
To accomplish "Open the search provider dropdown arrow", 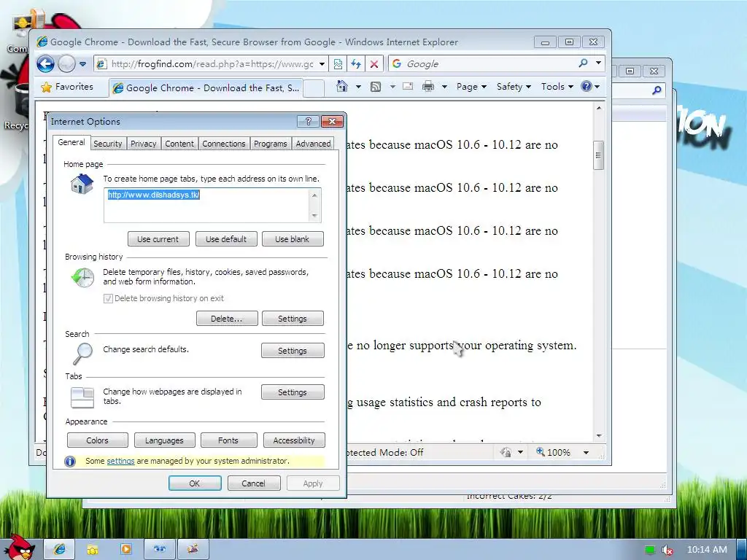I will (598, 63).
